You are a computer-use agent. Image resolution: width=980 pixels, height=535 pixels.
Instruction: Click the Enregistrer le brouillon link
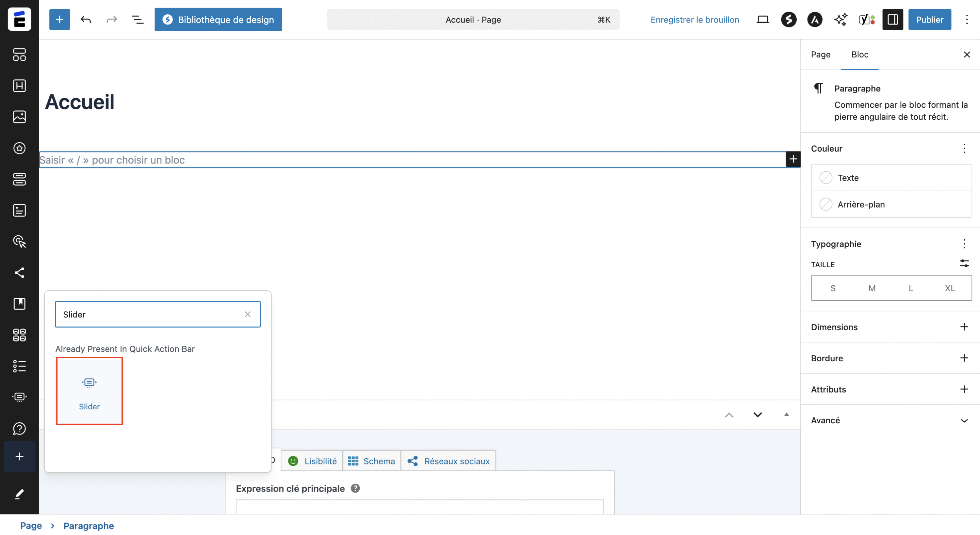tap(695, 19)
